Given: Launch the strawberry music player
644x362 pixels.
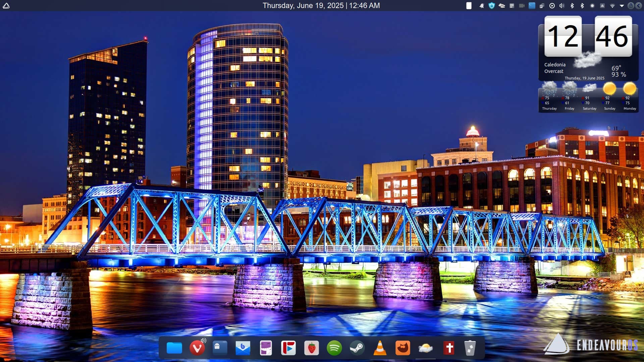Looking at the screenshot, I should coord(311,348).
